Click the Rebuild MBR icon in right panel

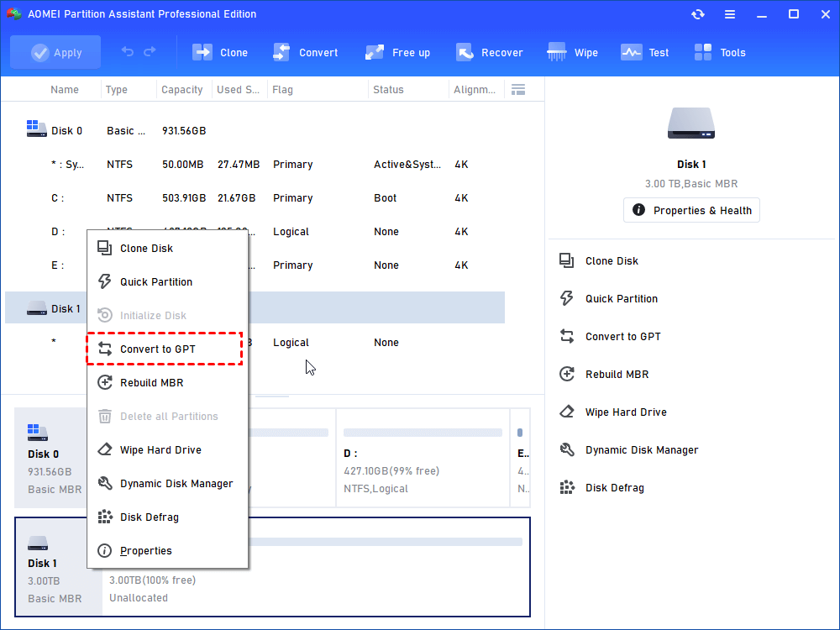click(x=567, y=374)
